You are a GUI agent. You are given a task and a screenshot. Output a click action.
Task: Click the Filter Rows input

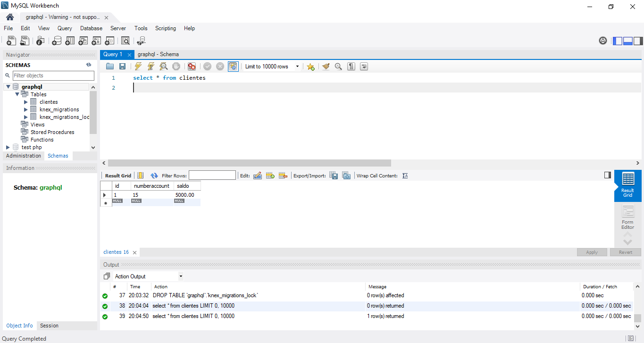212,176
